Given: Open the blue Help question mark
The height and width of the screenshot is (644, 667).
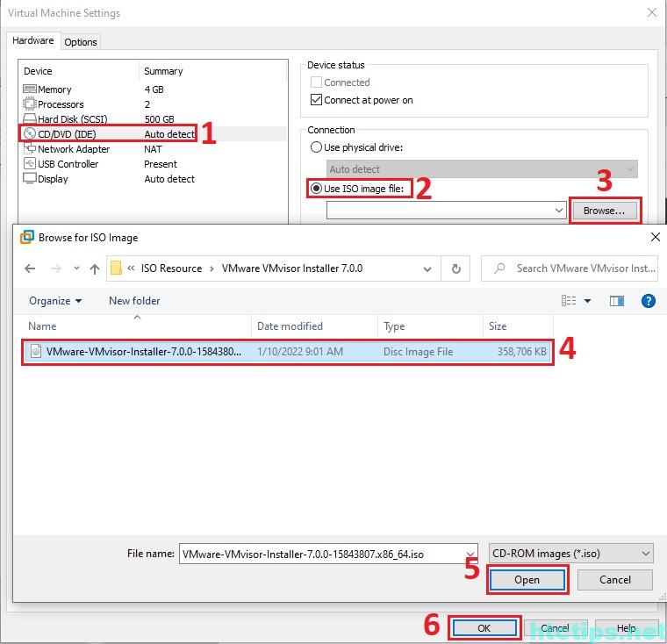Looking at the screenshot, I should point(648,301).
